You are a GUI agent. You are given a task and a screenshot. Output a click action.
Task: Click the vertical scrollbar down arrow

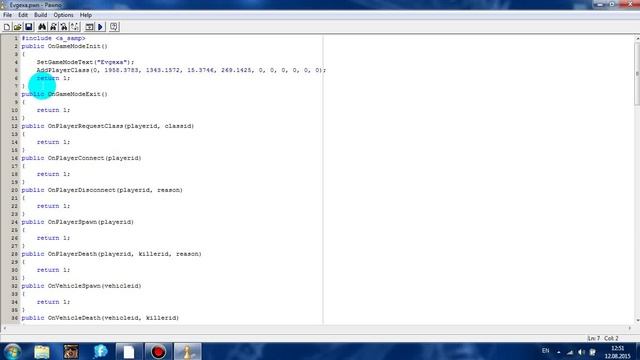click(637, 321)
